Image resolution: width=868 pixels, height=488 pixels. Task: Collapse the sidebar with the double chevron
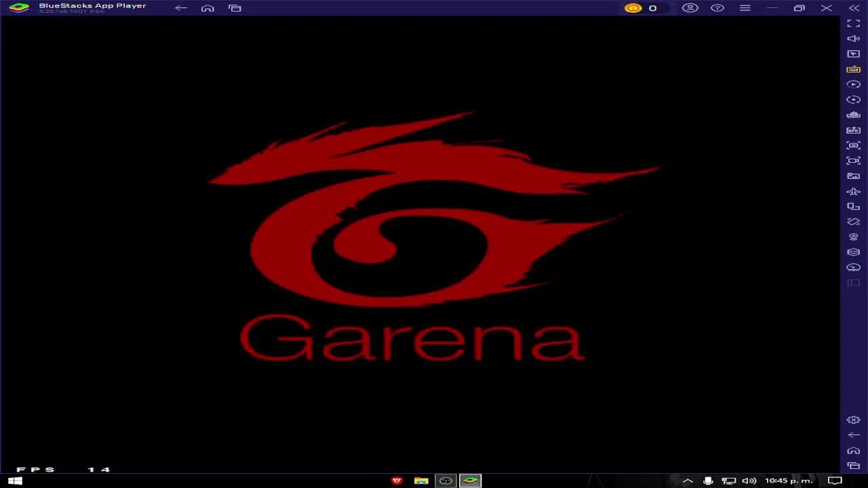pos(854,8)
